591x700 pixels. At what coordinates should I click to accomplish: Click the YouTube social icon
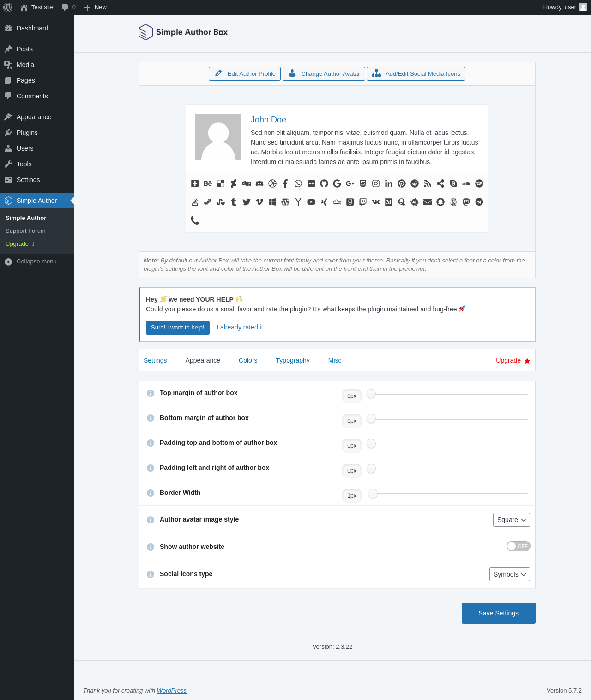[311, 202]
